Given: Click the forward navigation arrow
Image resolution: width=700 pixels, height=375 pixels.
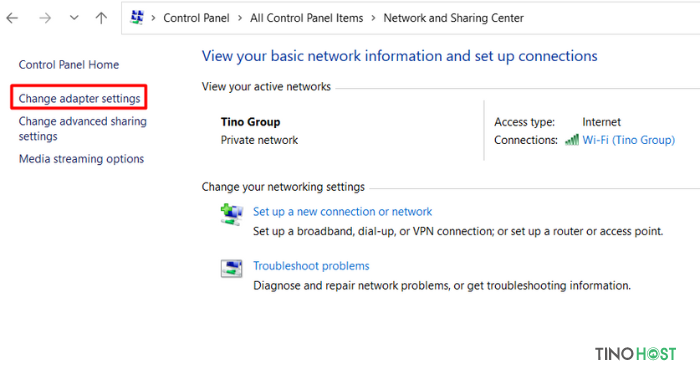Looking at the screenshot, I should tap(45, 18).
